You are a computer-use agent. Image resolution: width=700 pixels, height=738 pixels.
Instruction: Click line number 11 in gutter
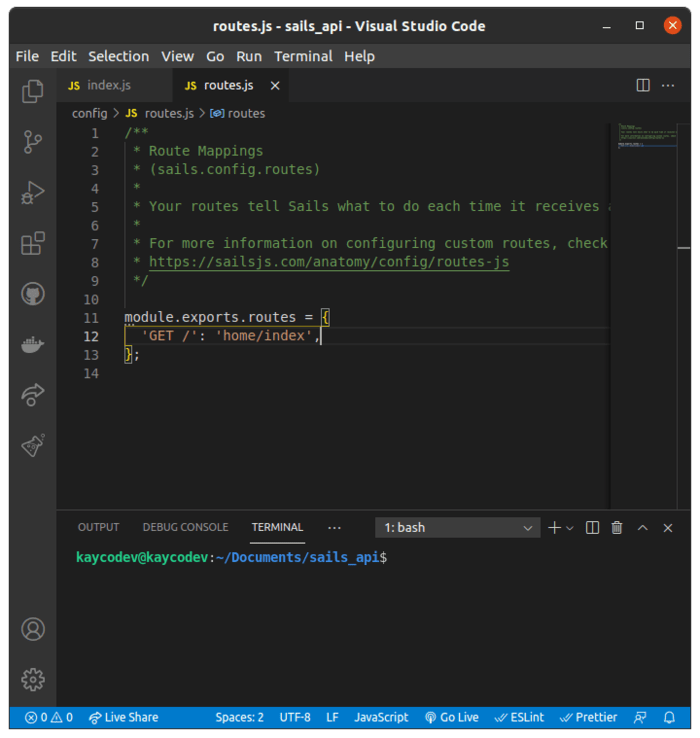tap(91, 318)
